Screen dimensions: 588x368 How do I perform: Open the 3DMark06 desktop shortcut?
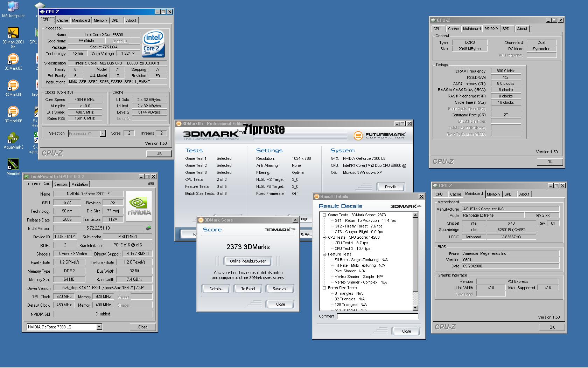(13, 115)
